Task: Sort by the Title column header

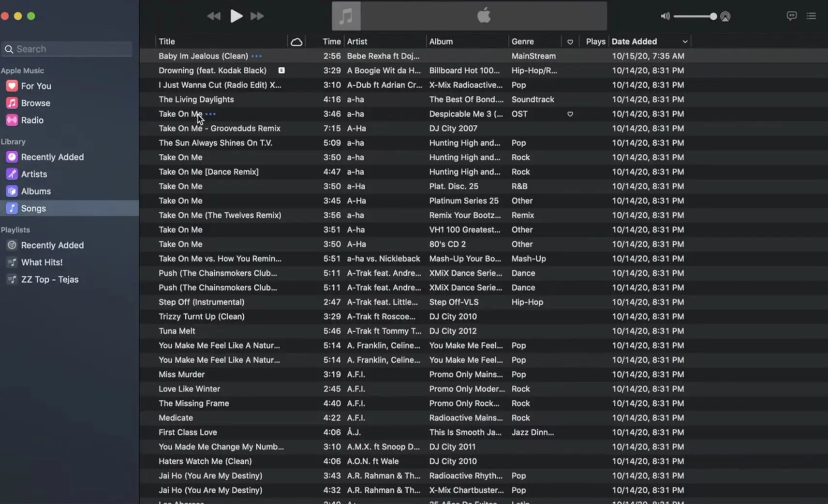Action: [x=167, y=42]
